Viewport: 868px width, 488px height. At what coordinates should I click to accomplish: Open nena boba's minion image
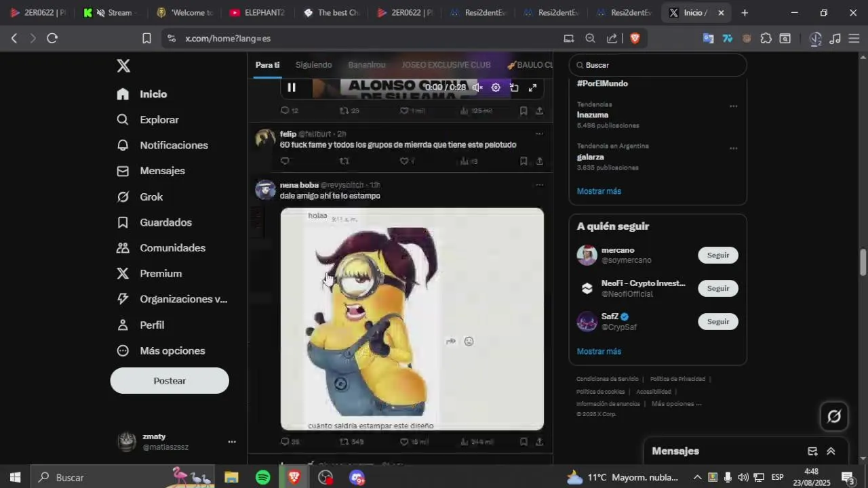click(412, 319)
